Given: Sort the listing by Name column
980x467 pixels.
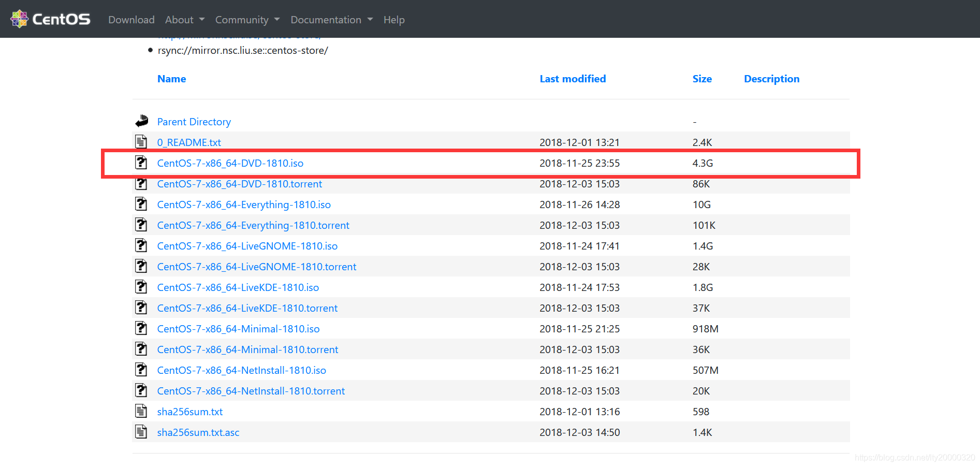Looking at the screenshot, I should pyautogui.click(x=171, y=79).
